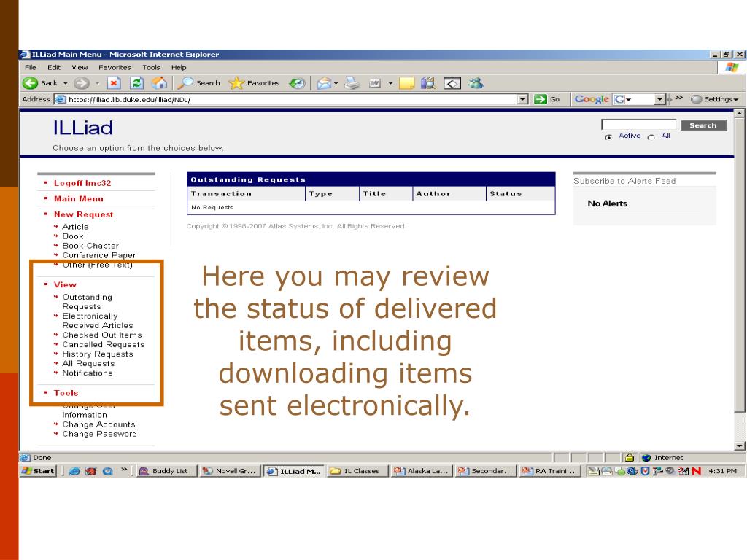This screenshot has height=560, width=747.
Task: Click the Google toolbar settings icon
Action: (697, 99)
